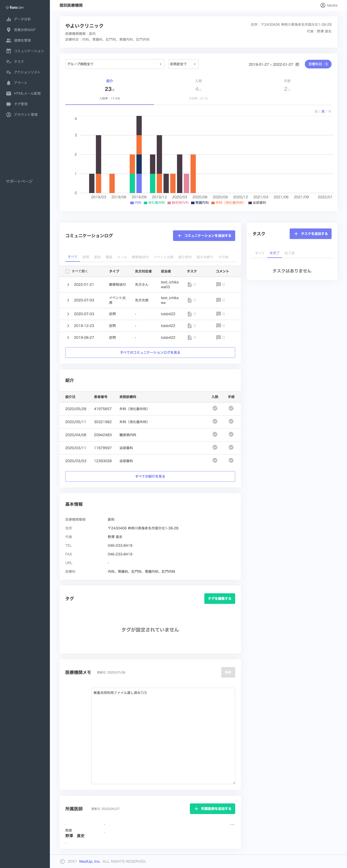Click 所属医師を追加する button
Screen dimensions: 347x868
click(x=213, y=809)
